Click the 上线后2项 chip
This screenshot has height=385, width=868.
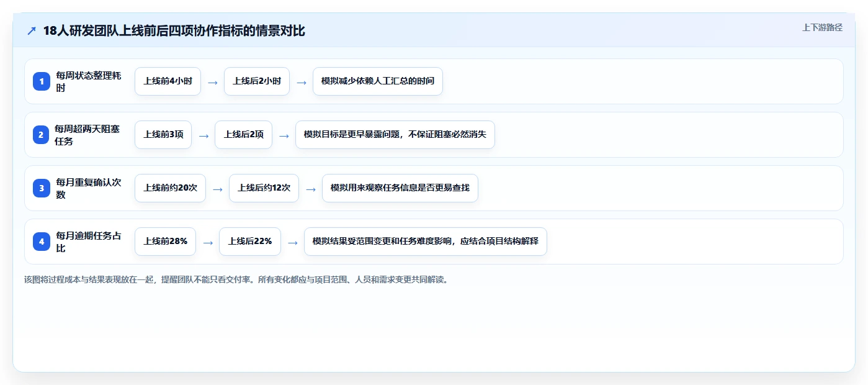point(244,135)
